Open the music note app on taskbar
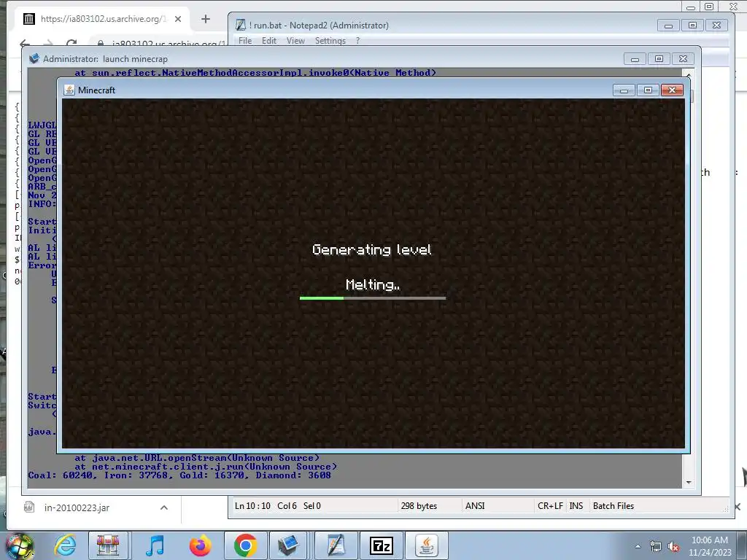The height and width of the screenshot is (560, 747). coord(155,545)
